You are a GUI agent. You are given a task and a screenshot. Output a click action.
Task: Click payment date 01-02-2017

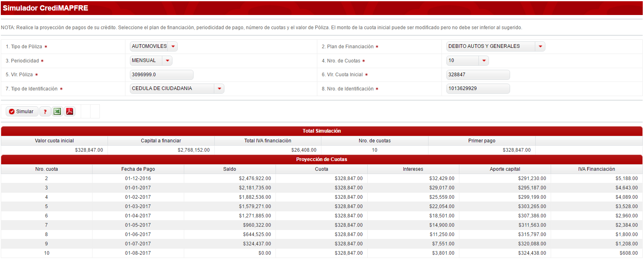(138, 197)
